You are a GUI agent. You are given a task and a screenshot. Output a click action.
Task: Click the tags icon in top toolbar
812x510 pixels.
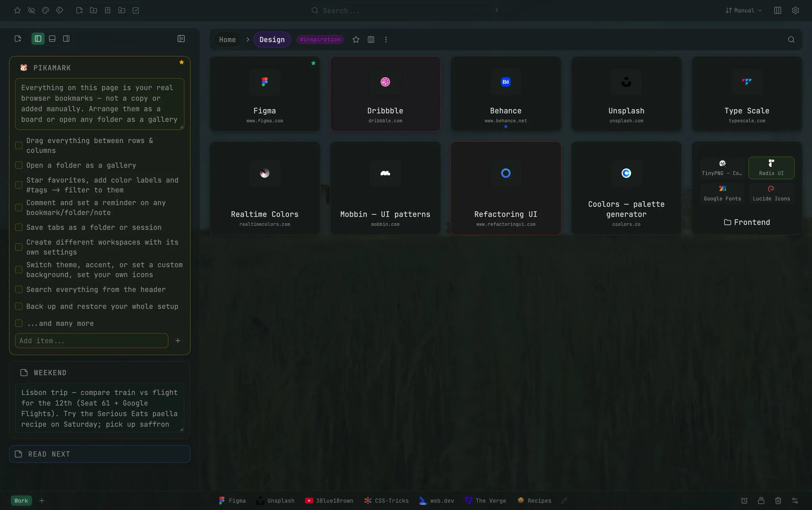click(x=60, y=10)
